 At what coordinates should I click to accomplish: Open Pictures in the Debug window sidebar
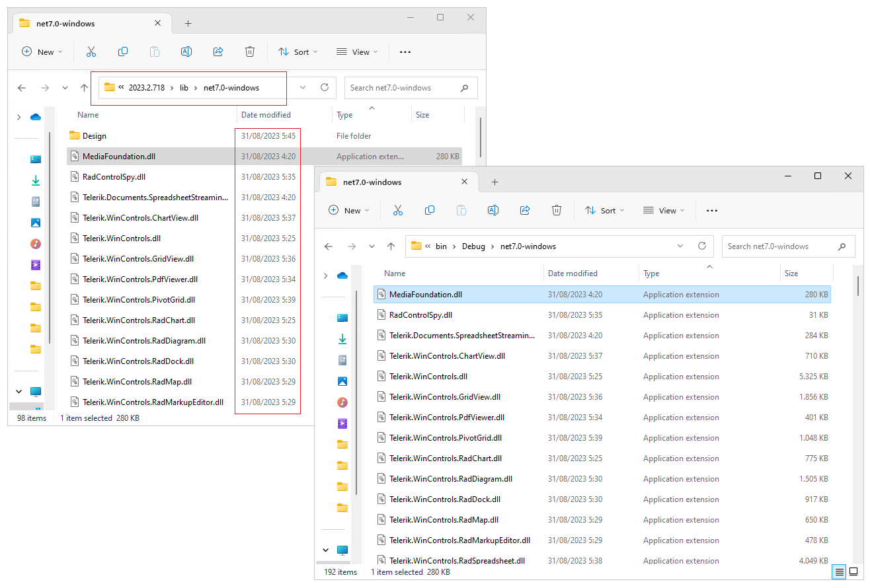tap(342, 381)
